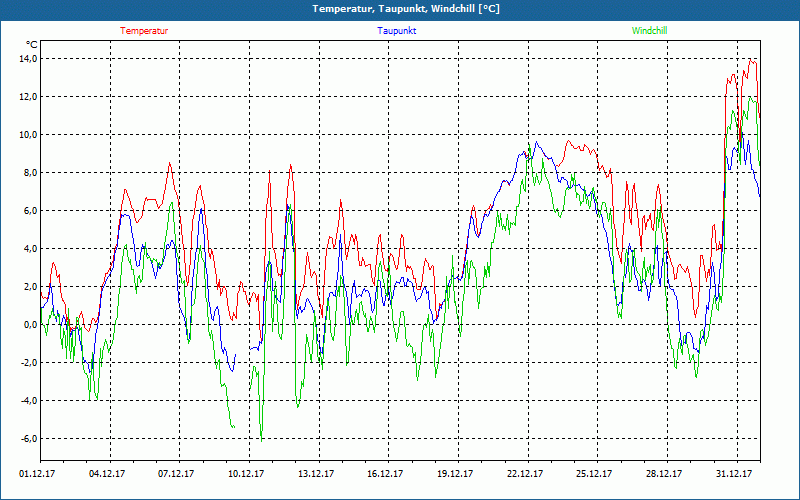The image size is (800, 500).
Task: Click the 10,0 y-axis value
Action: coord(29,135)
